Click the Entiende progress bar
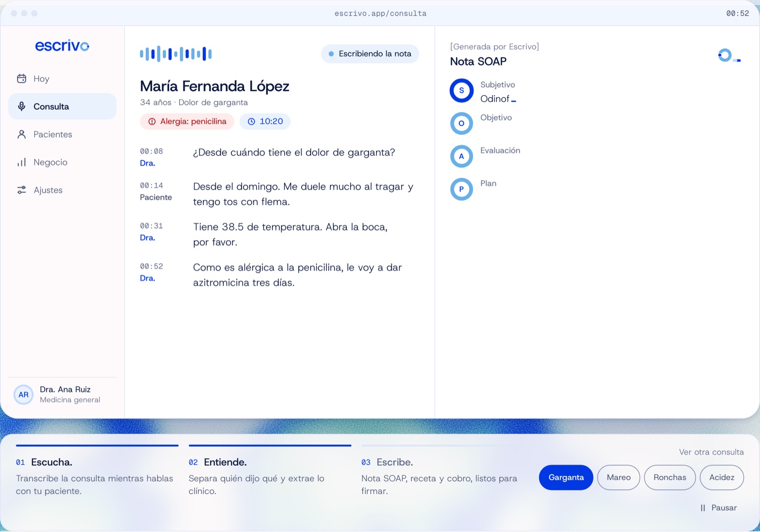Image resolution: width=760 pixels, height=532 pixels. click(x=270, y=446)
